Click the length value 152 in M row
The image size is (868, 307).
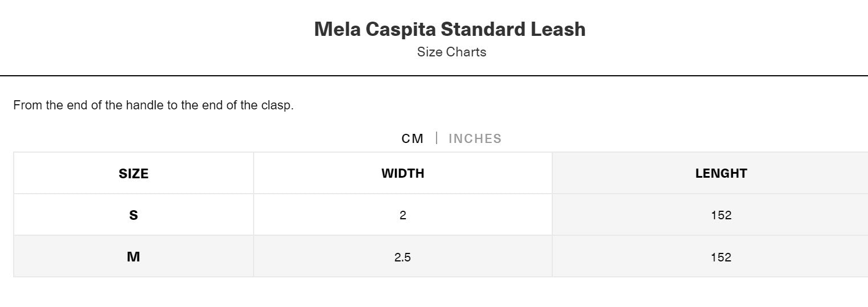click(721, 257)
